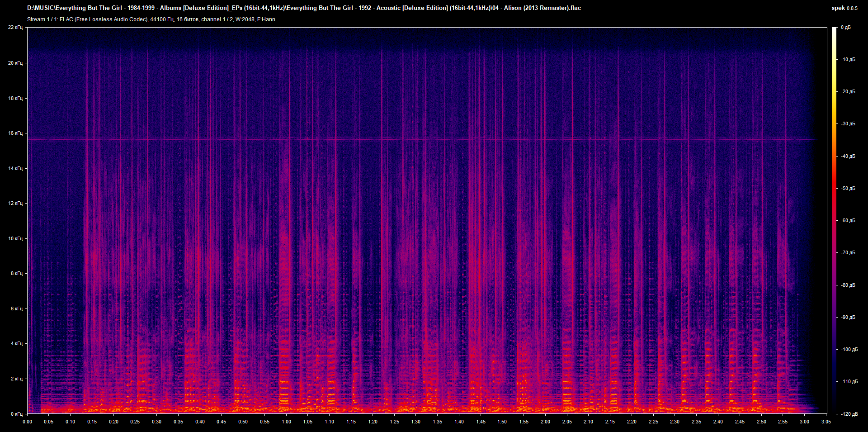Select the 12 кГц frequency axis label
Viewport: 868px width, 432px height.
(x=15, y=203)
